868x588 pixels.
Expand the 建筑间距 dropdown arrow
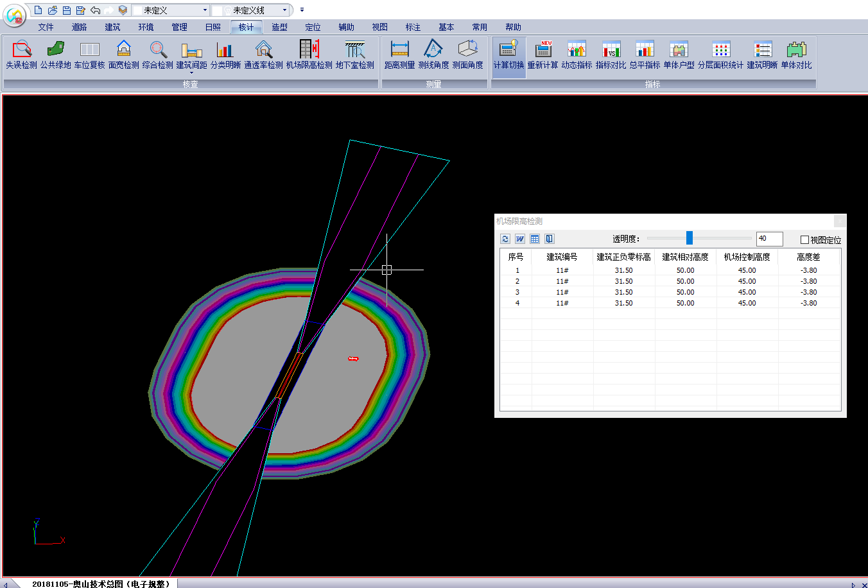(191, 73)
